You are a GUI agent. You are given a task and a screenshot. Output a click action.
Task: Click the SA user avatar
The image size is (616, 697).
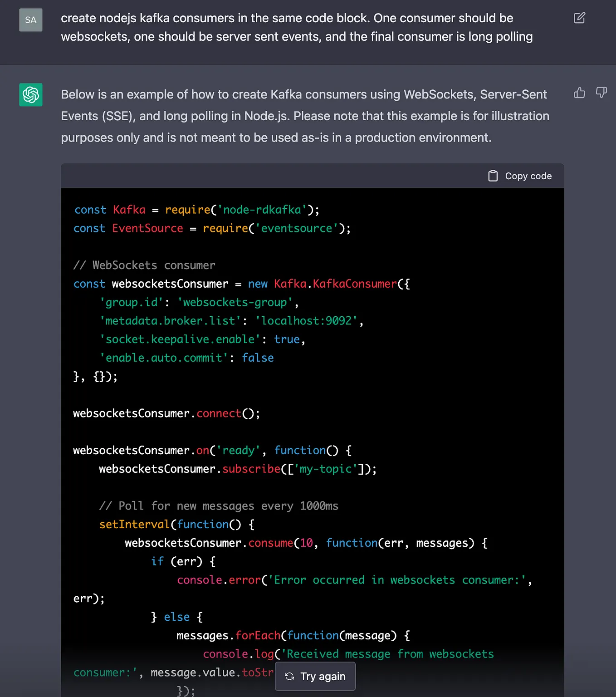[x=31, y=20]
